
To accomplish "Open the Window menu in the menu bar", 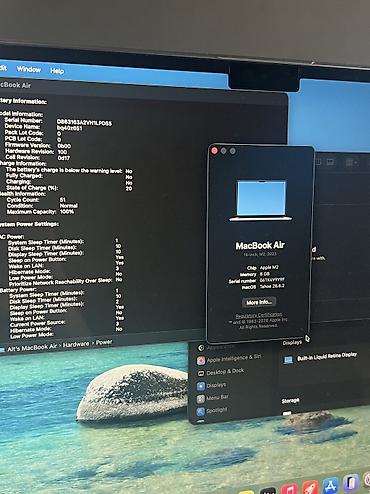I will (x=29, y=69).
